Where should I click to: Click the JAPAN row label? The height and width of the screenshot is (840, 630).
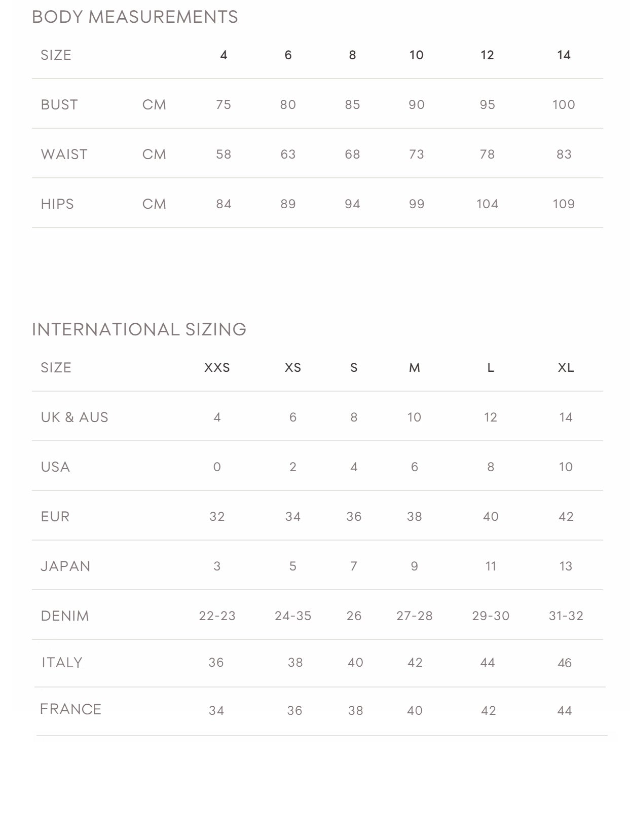(x=65, y=566)
